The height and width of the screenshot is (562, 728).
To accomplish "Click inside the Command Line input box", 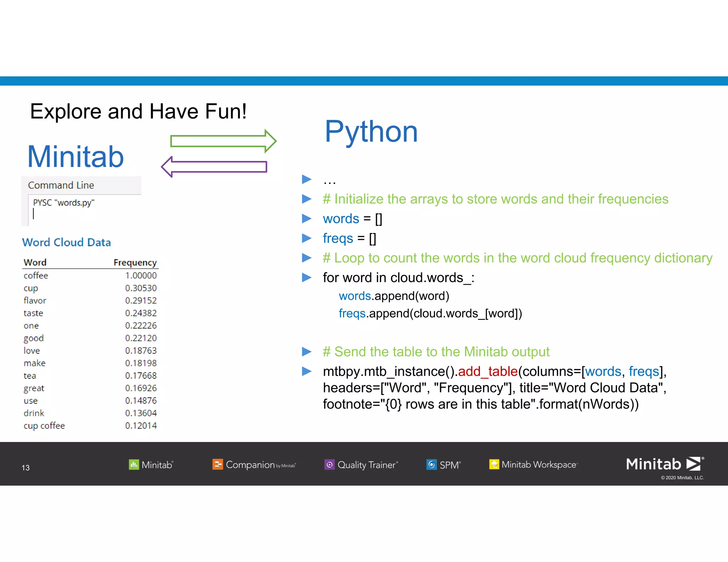I will [85, 210].
